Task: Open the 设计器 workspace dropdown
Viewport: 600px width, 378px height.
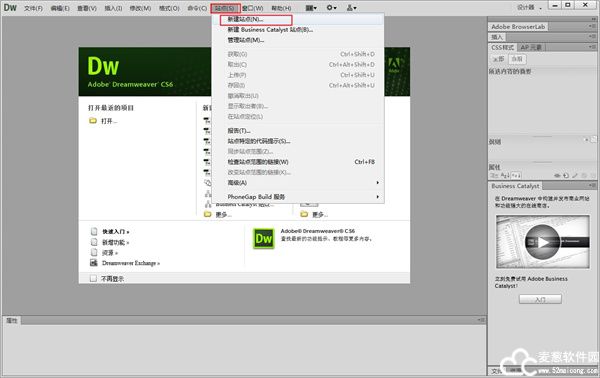Action: (x=530, y=8)
